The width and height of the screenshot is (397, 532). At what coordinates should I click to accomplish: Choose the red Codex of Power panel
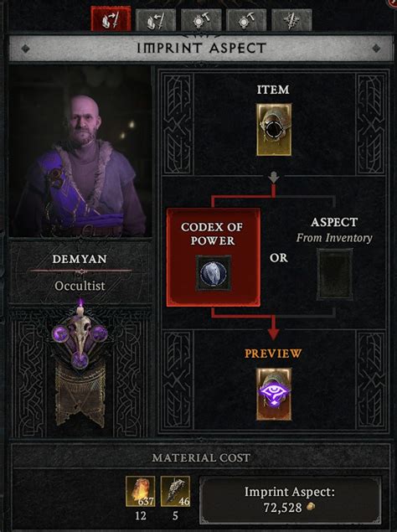coord(214,257)
